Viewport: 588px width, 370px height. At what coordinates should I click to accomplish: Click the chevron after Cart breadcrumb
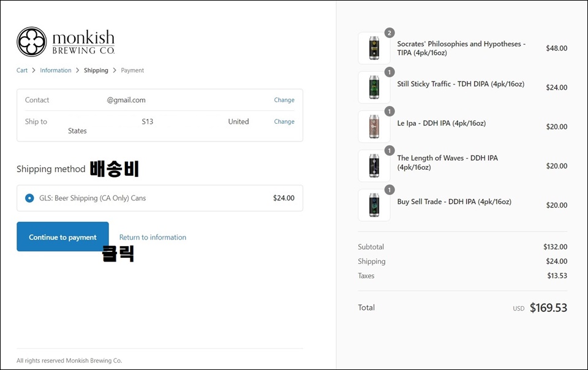click(x=34, y=70)
